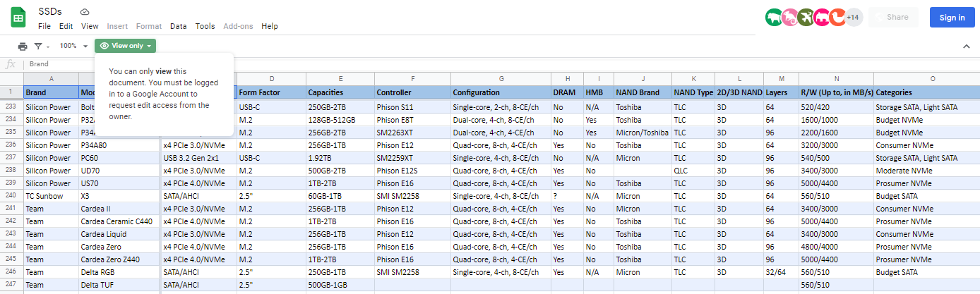This screenshot has width=980, height=294.
Task: Click the 32/64 layers cell
Action: (781, 272)
